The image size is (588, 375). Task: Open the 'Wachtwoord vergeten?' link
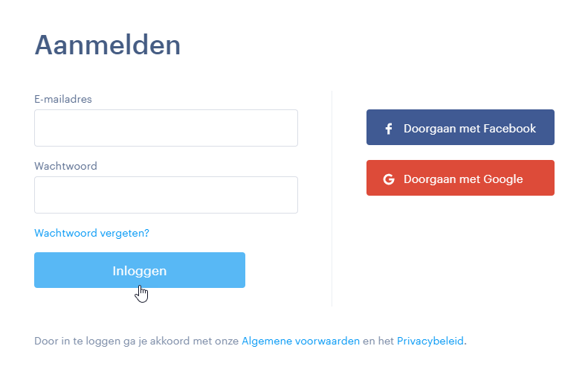point(92,233)
